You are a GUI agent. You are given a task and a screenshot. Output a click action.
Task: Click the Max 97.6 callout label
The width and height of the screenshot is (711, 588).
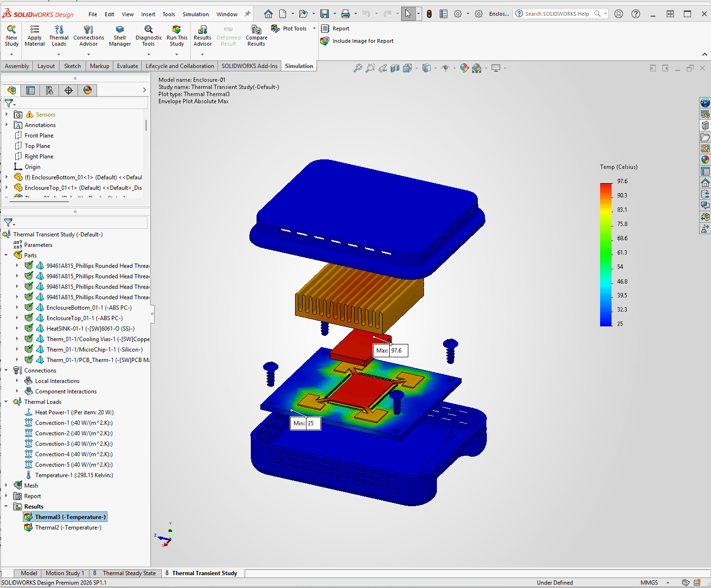point(391,351)
